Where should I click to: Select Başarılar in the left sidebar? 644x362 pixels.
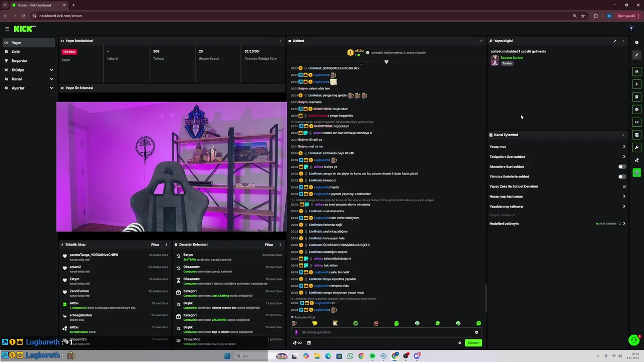(x=29, y=61)
